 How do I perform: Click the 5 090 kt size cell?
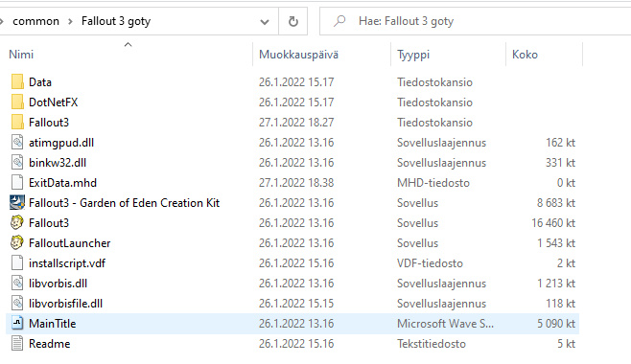556,323
